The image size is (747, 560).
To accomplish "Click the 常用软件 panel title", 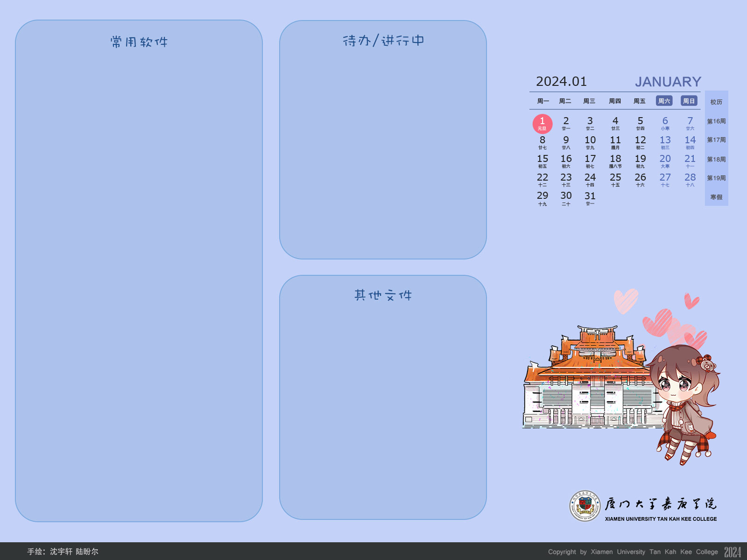I will pos(139,42).
